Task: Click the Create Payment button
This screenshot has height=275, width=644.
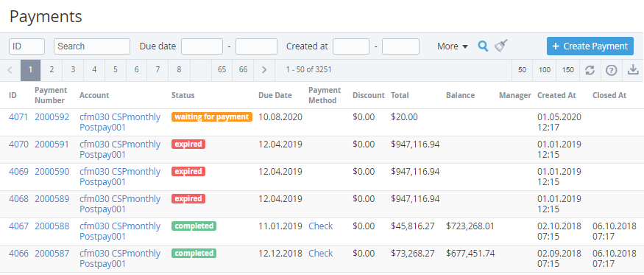Action: coord(590,46)
